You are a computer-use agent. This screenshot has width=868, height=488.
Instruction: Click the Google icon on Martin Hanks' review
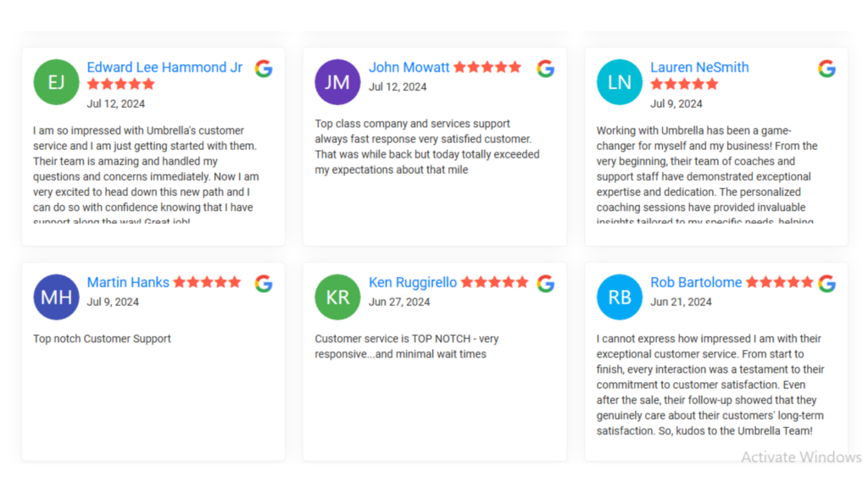[x=264, y=283]
